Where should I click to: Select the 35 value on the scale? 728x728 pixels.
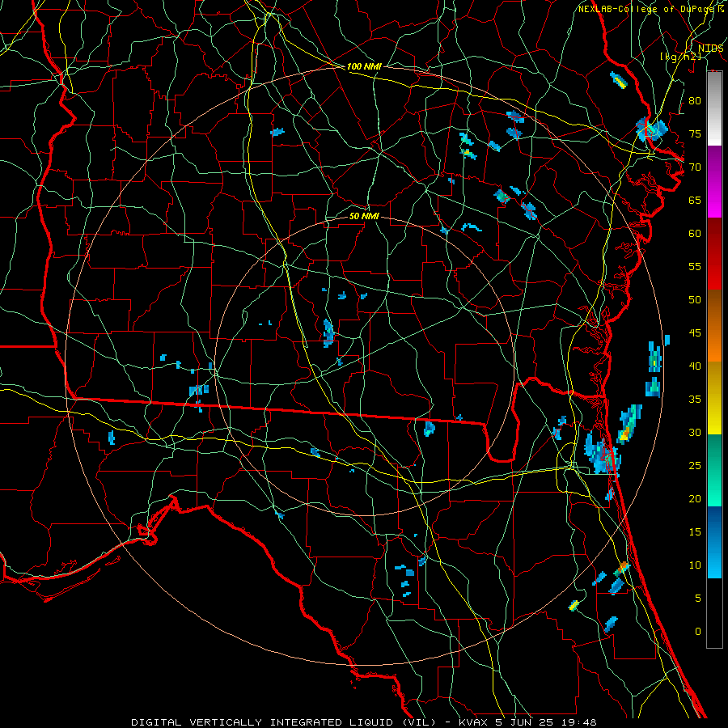695,400
